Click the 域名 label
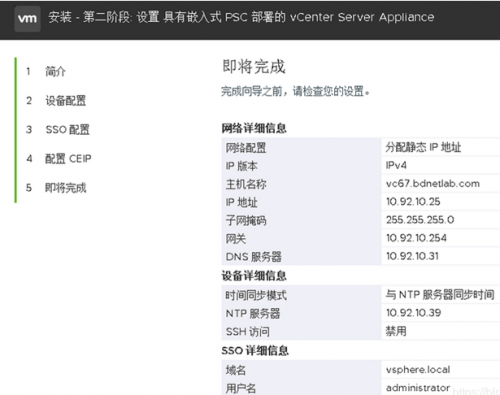500x395 pixels. pos(236,370)
